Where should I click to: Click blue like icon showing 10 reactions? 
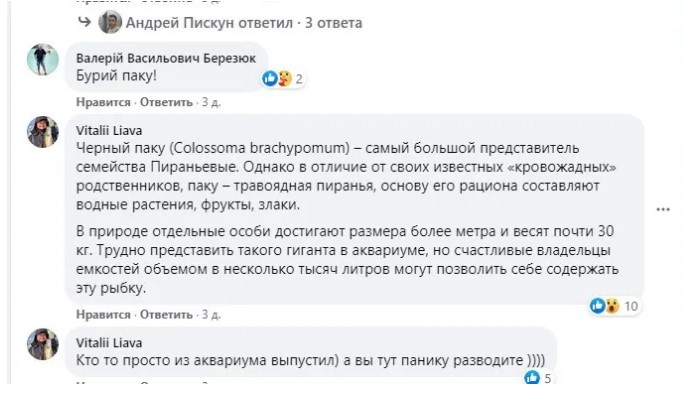pos(598,306)
